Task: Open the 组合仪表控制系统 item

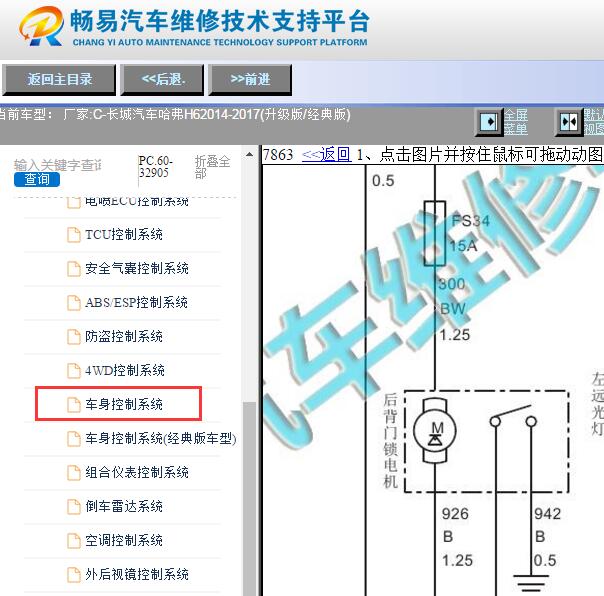Action: 137,472
